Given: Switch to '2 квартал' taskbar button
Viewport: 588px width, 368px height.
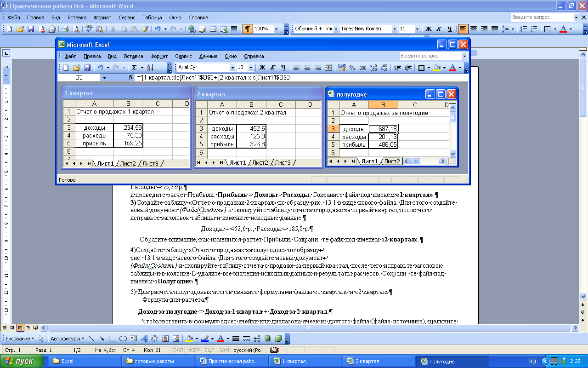Looking at the screenshot, I should coord(378,361).
